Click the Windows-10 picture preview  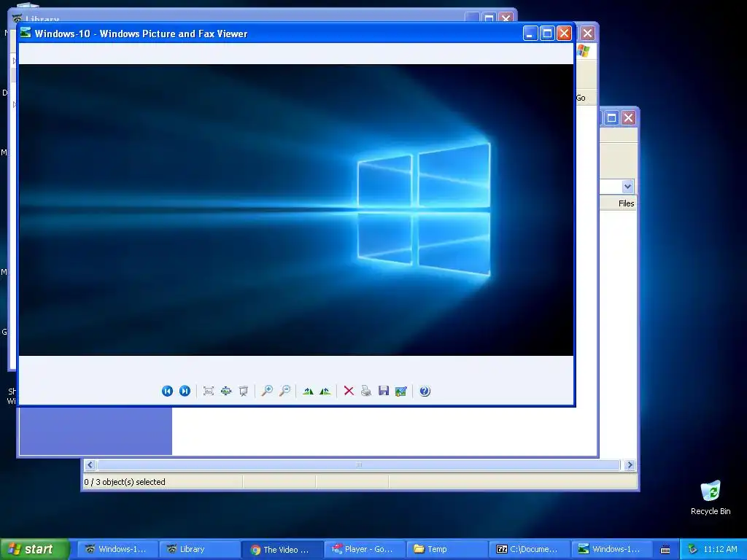pos(296,210)
